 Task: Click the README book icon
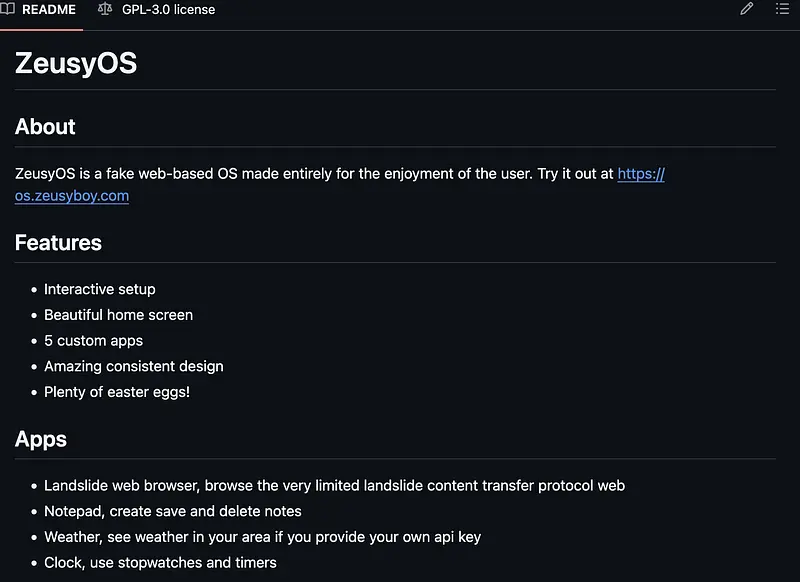(x=8, y=9)
